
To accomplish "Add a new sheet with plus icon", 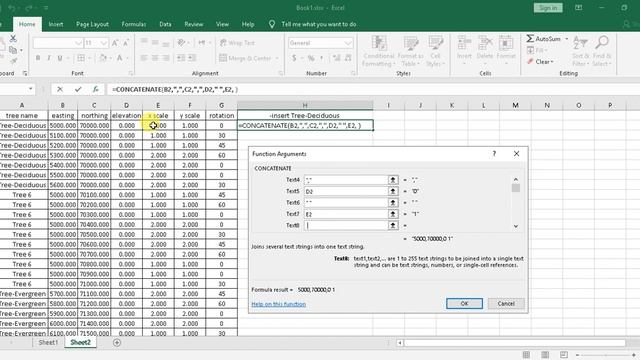I will (117, 343).
